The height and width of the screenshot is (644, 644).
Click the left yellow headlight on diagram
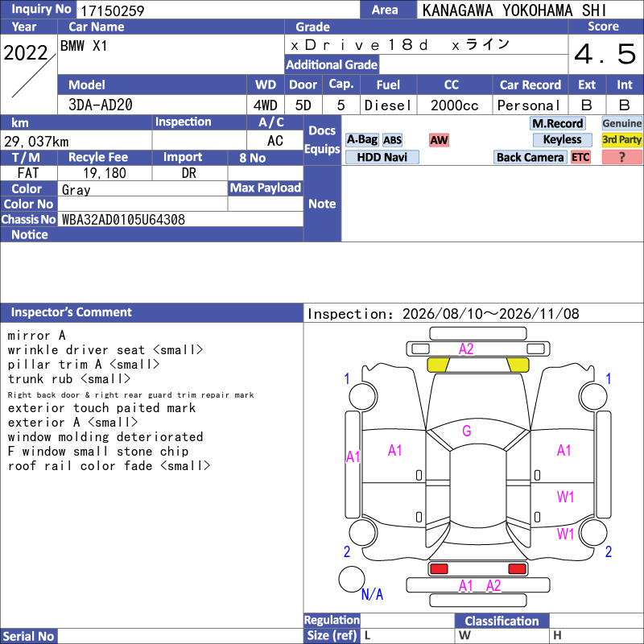click(438, 365)
